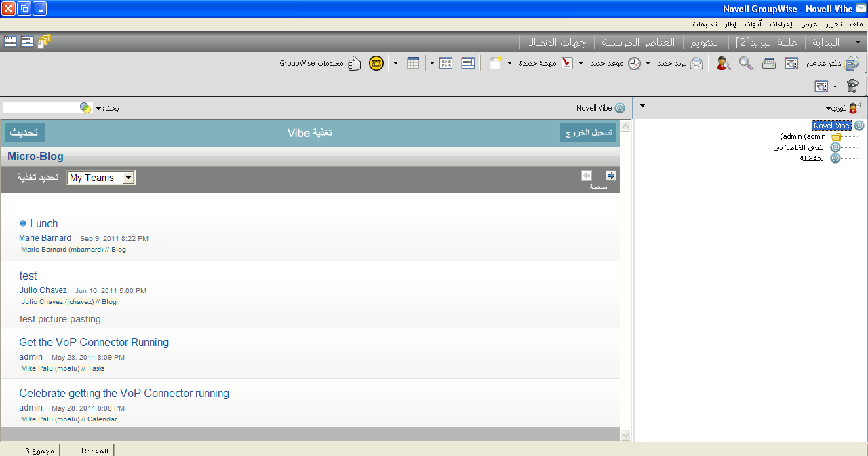
Task: Click the تسجيل الخروج (Sign out) button
Action: pyautogui.click(x=589, y=132)
